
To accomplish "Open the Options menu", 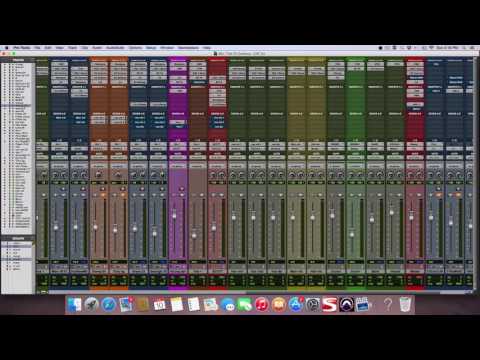I will [135, 48].
